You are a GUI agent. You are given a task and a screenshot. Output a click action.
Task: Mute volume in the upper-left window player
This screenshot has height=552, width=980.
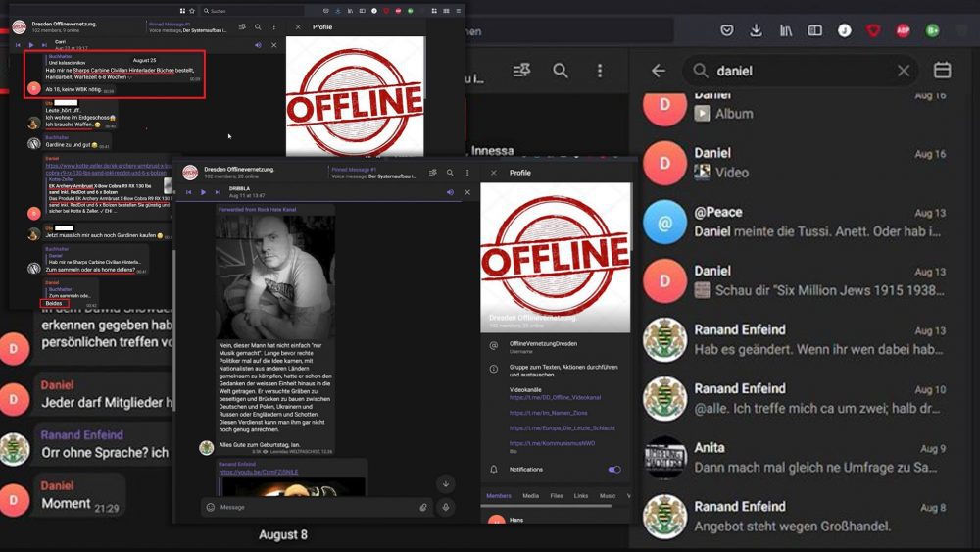tap(258, 45)
